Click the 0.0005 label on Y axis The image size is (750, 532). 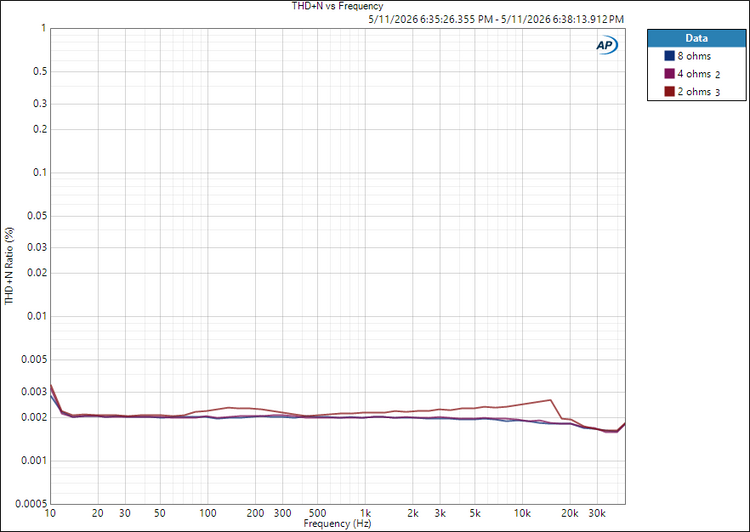(x=32, y=504)
